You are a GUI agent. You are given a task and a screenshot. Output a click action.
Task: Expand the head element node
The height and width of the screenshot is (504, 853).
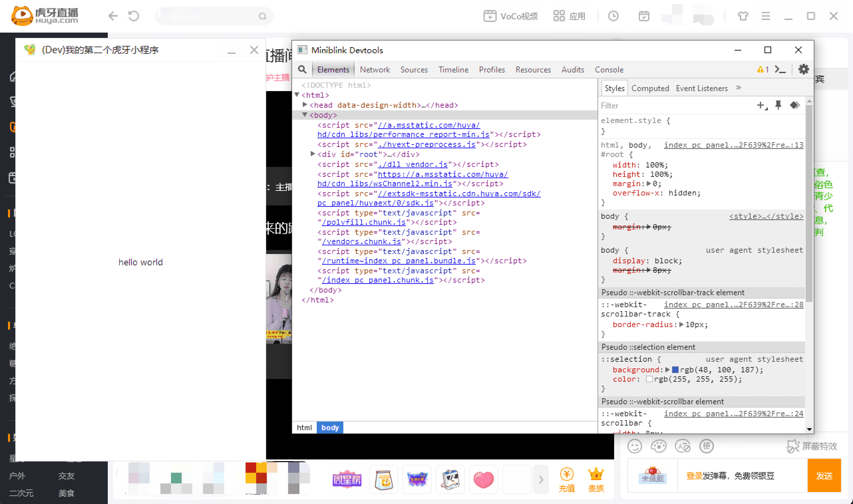305,105
